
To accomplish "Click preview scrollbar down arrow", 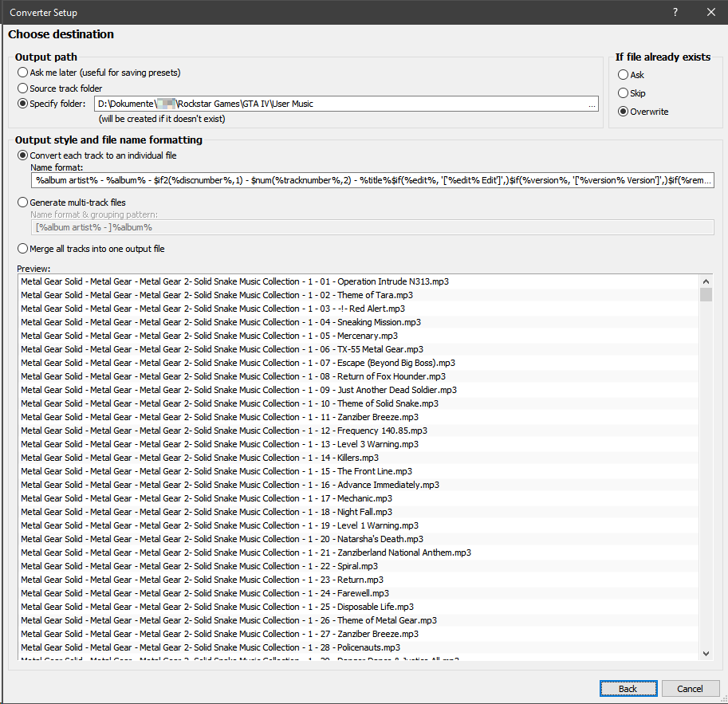I will coord(706,654).
